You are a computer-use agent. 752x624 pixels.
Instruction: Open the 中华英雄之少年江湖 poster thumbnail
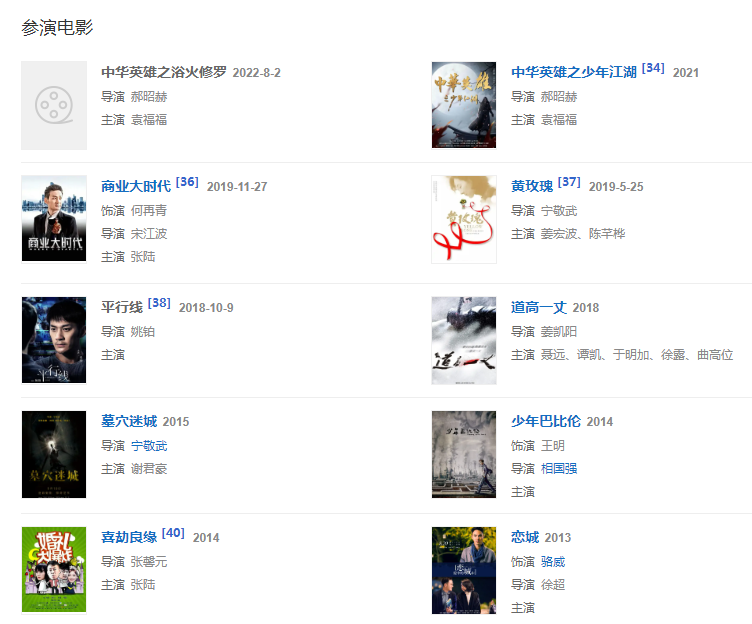tap(464, 105)
